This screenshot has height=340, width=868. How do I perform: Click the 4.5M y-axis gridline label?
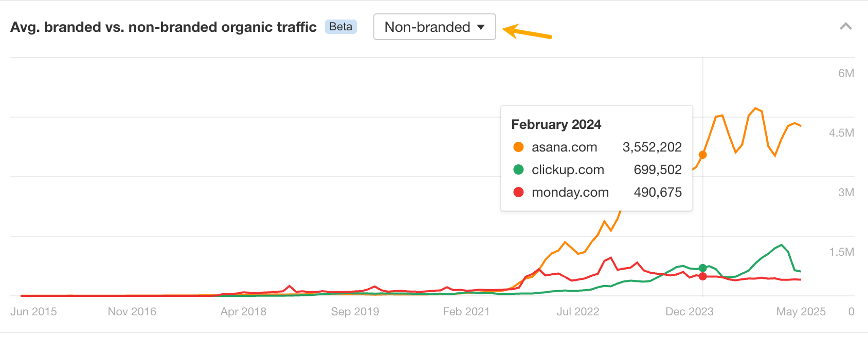tap(841, 133)
